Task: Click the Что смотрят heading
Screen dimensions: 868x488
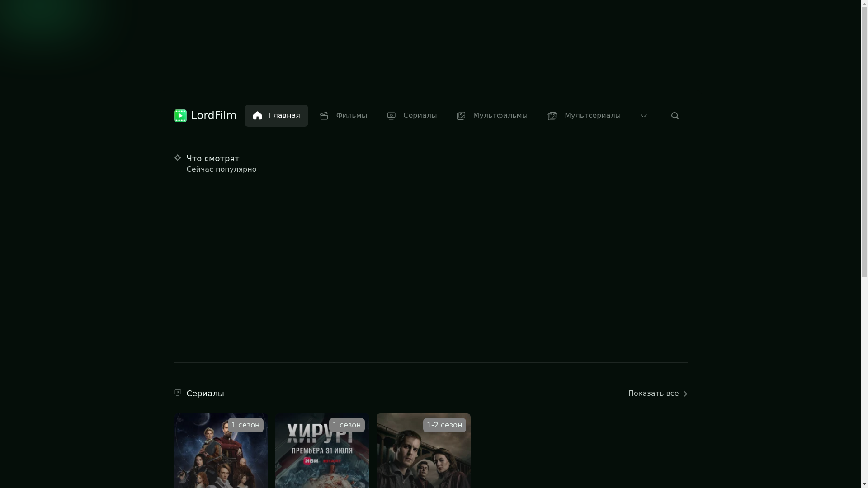Action: pyautogui.click(x=213, y=159)
